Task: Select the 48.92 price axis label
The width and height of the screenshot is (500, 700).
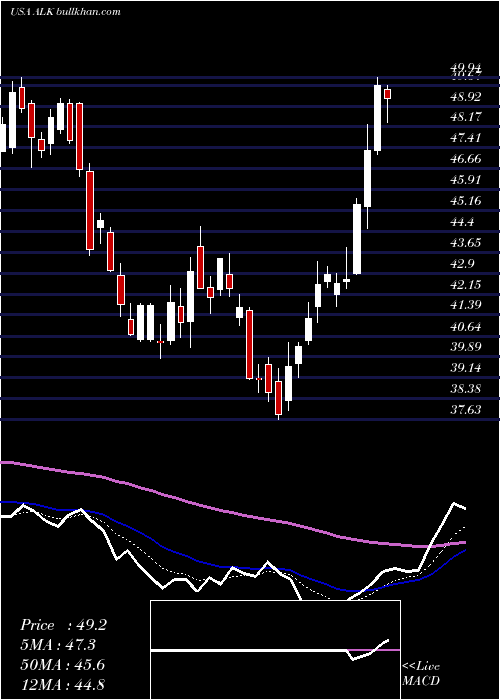Action: [x=466, y=96]
